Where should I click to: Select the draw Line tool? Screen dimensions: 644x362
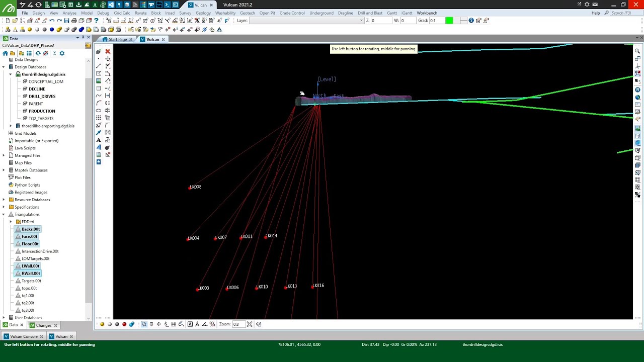pyautogui.click(x=99, y=66)
